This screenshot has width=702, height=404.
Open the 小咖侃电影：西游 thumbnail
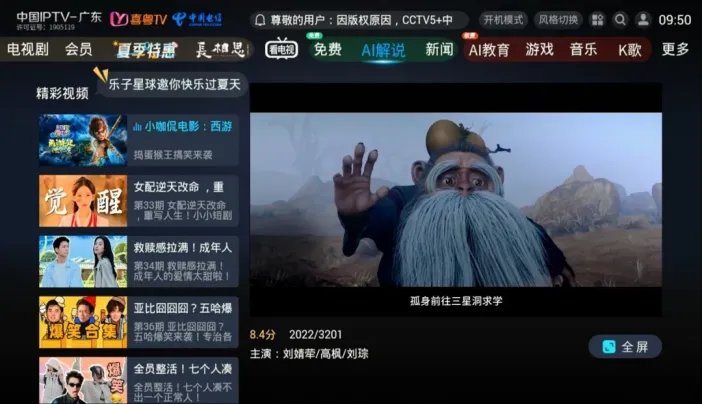click(83, 140)
